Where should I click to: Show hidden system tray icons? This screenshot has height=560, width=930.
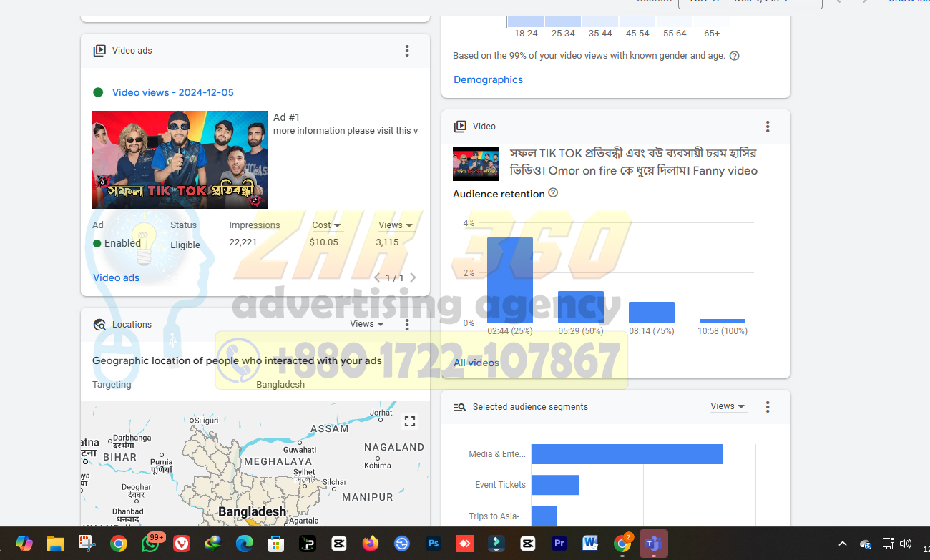(x=843, y=544)
